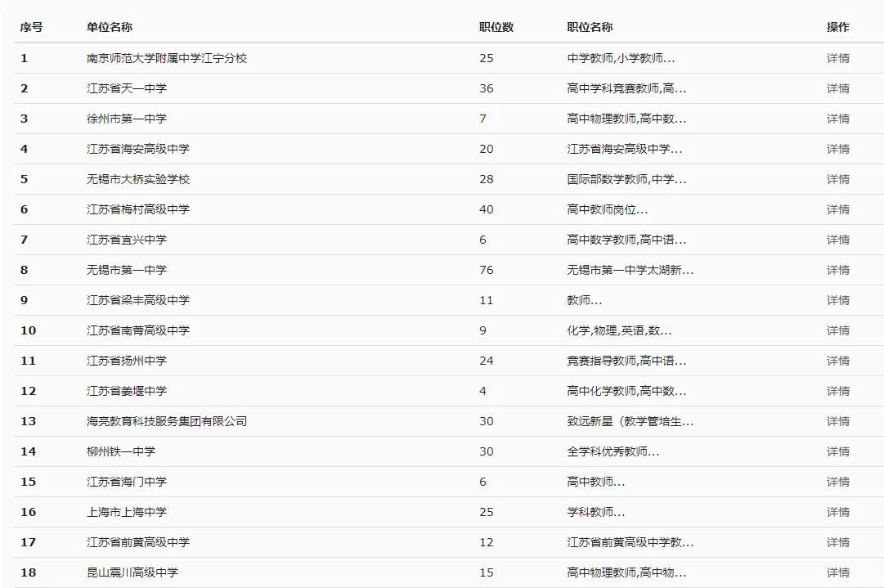Viewport: 884px width, 588px height.
Task: Open 详情 for 上海市上海中学
Action: coord(836,512)
